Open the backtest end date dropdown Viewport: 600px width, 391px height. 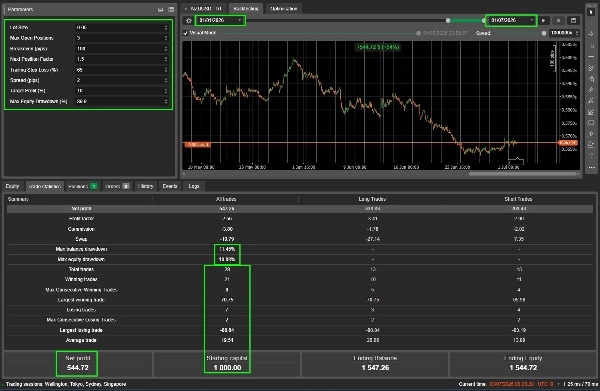[511, 20]
